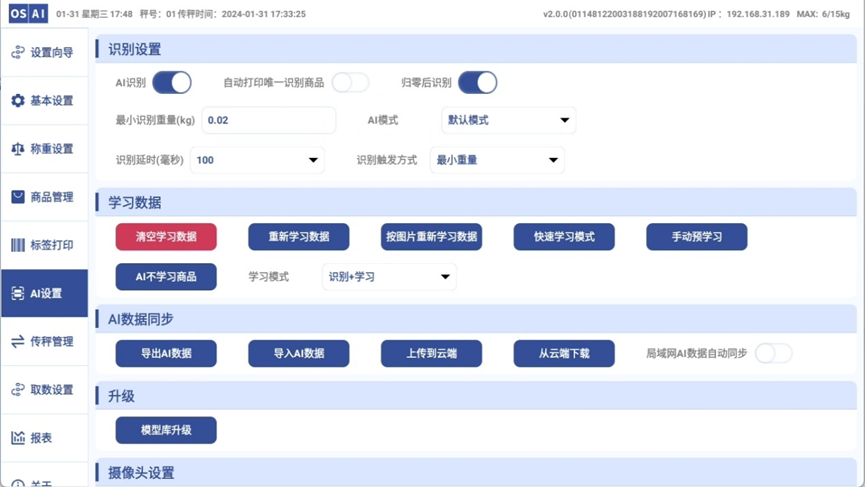Screen dimensions: 865x487
Task: Select the AI设置 sidebar menu item
Action: point(45,293)
